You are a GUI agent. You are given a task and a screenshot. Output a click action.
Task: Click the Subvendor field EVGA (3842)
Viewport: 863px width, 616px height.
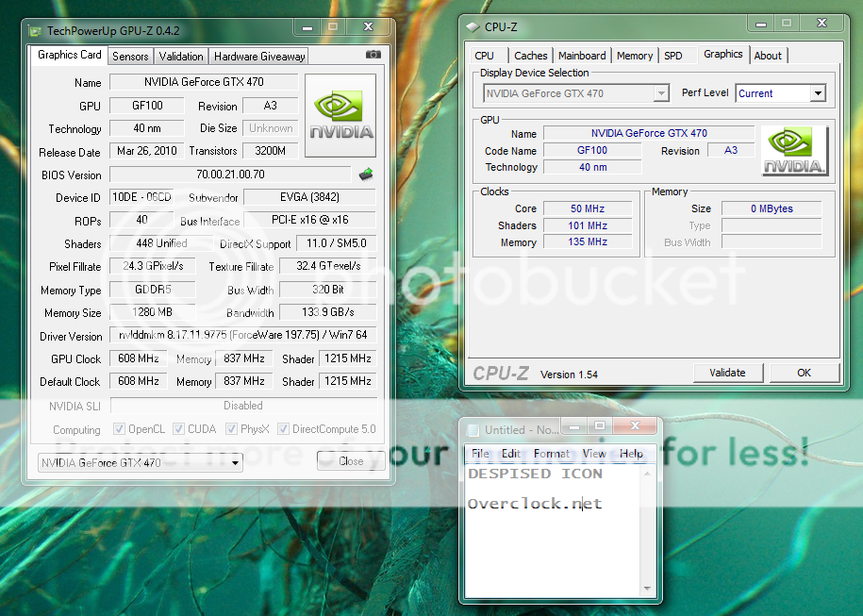coord(310,197)
